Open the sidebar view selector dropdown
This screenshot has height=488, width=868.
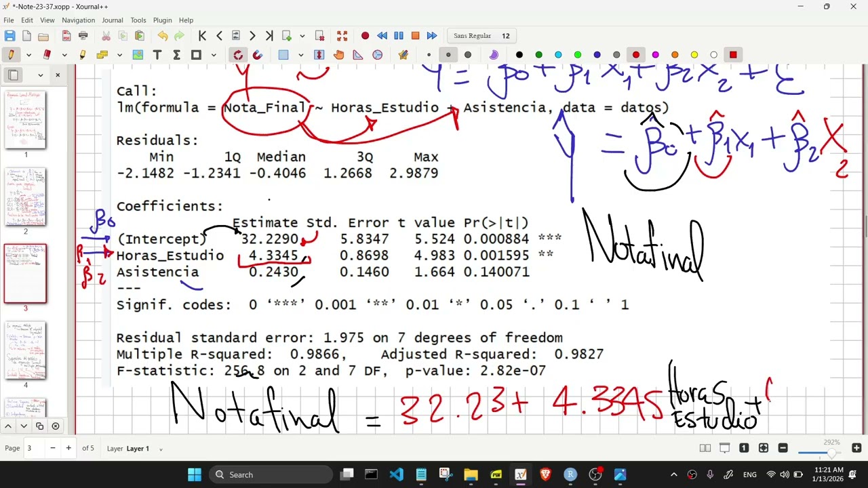[x=40, y=75]
